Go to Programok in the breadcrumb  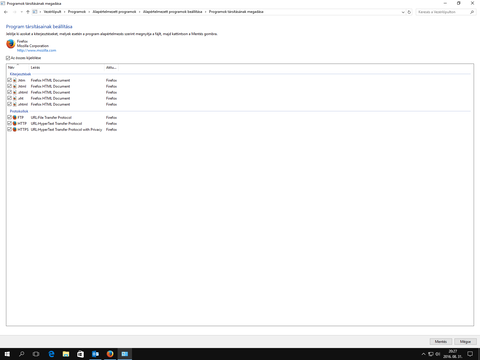77,12
